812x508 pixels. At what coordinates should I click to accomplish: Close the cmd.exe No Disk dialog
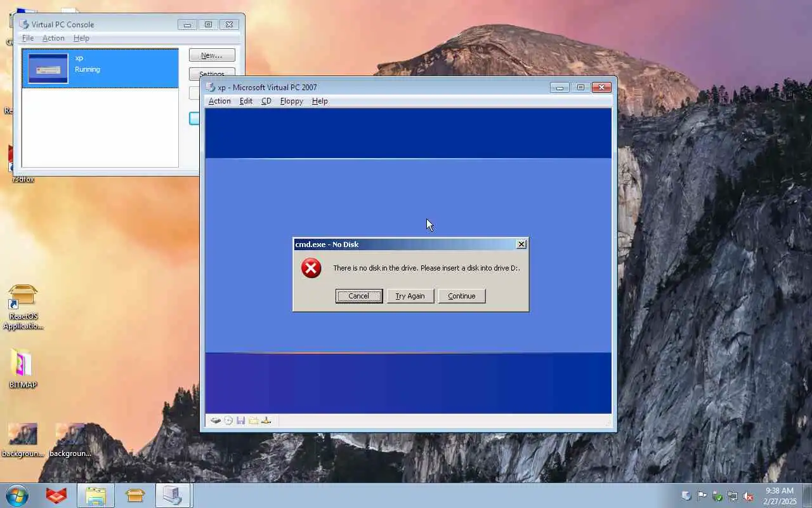tap(521, 244)
